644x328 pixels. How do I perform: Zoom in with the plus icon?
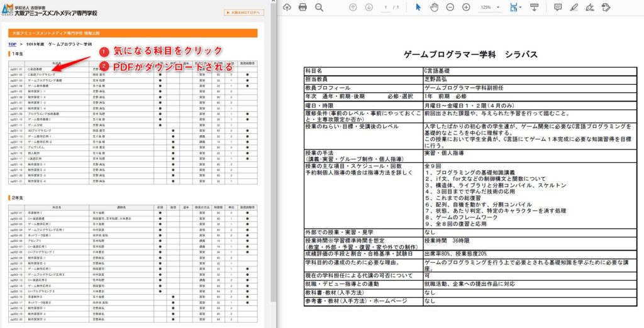pos(466,7)
